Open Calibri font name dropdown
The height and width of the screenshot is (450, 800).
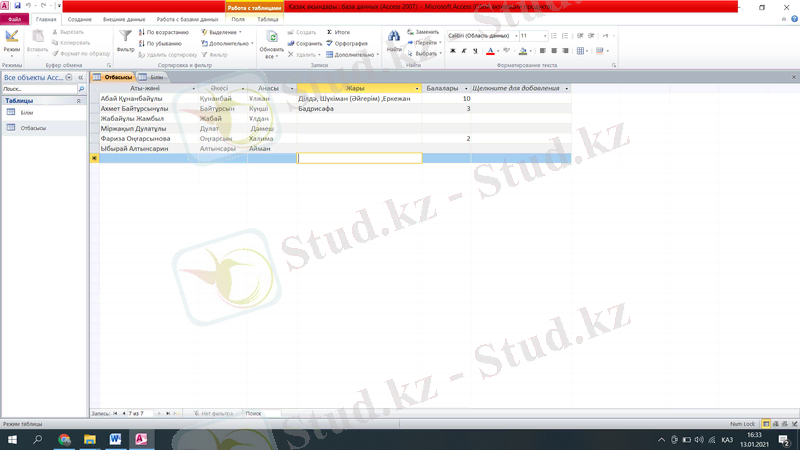pos(516,36)
